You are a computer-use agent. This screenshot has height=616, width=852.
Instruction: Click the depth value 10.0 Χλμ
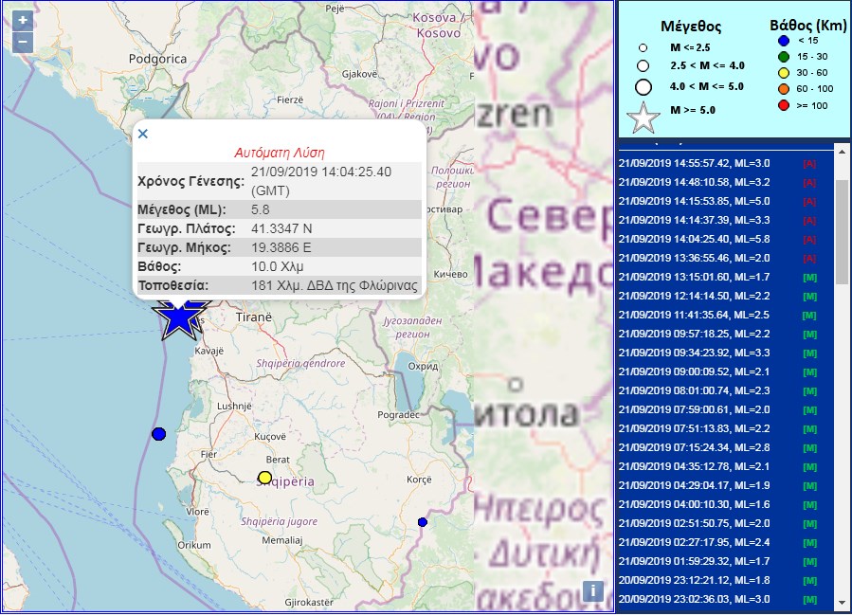277,266
